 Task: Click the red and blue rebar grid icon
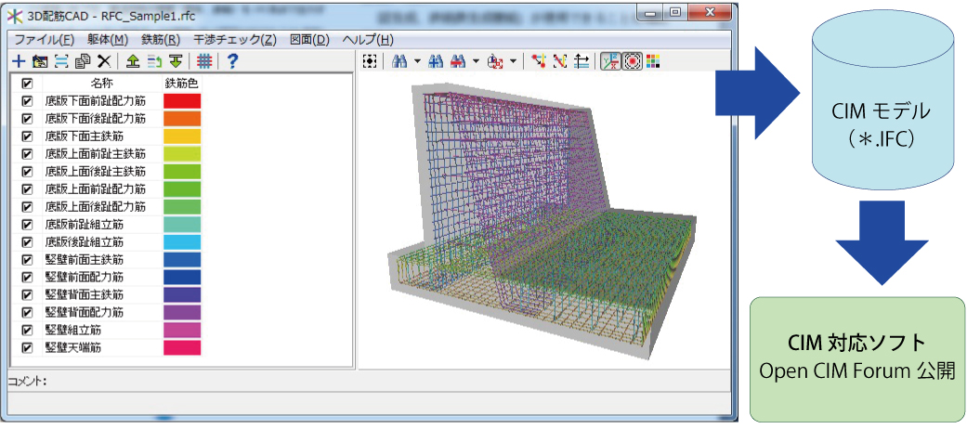[x=204, y=61]
